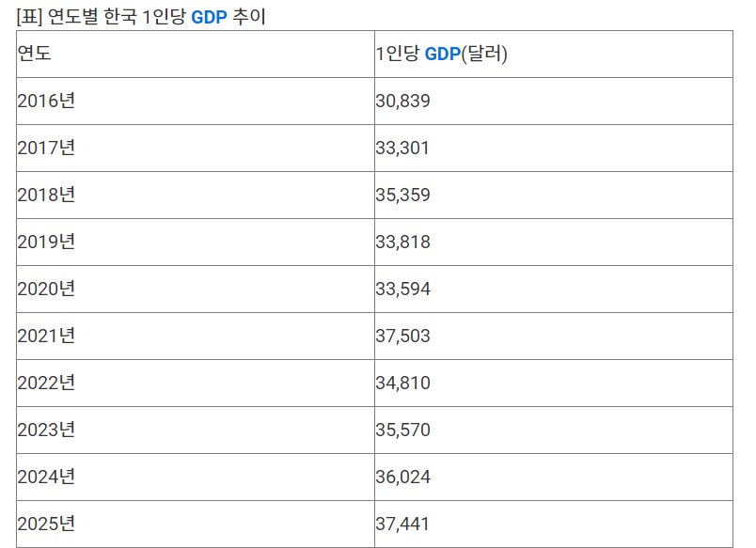Click the 33,594 value cell
Viewport: 756px width, 548px height.
click(554, 290)
